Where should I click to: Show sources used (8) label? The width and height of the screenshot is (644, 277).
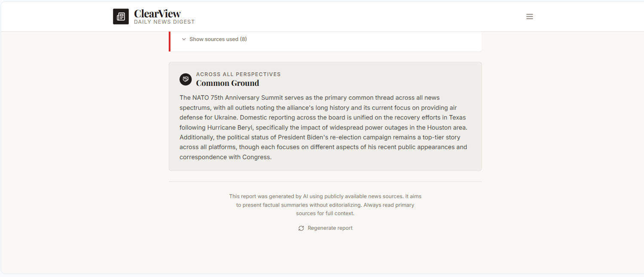coord(218,39)
